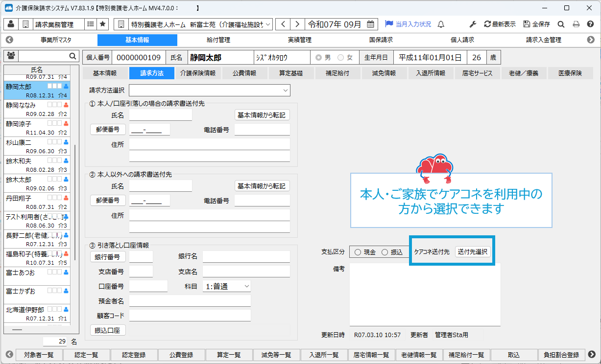Image resolution: width=601 pixels, height=364 pixels.
Task: Select the 現金 payment radio button
Action: (358, 252)
